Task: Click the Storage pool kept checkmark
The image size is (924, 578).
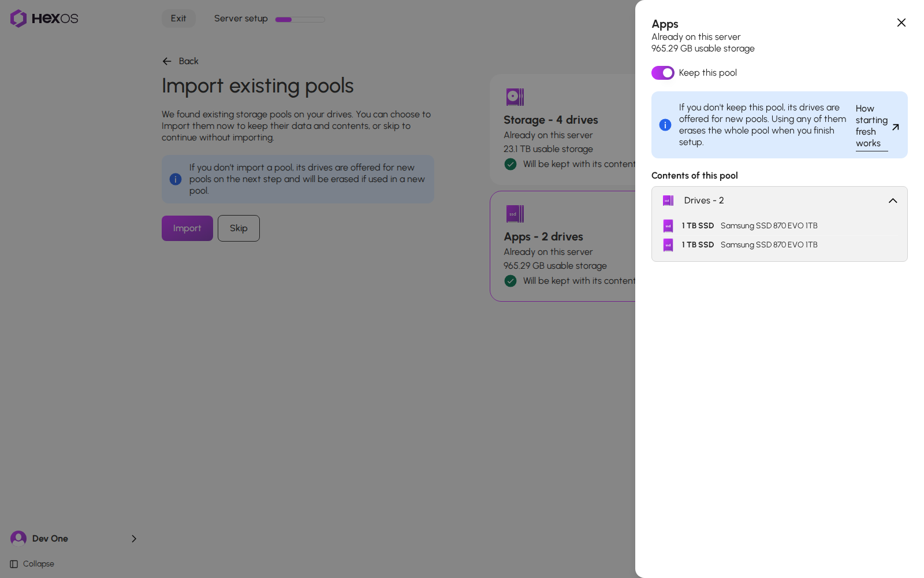Action: 511,164
